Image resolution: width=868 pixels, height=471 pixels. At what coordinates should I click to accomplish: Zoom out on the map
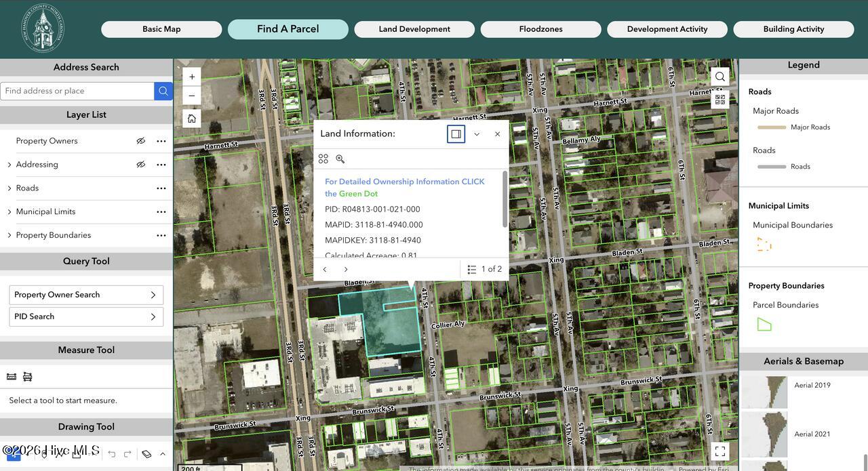pos(192,96)
